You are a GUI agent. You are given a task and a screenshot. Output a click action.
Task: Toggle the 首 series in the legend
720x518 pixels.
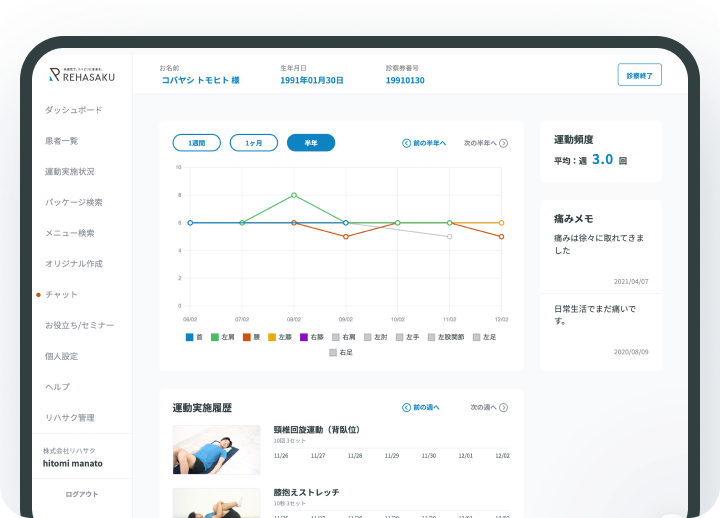(190, 338)
